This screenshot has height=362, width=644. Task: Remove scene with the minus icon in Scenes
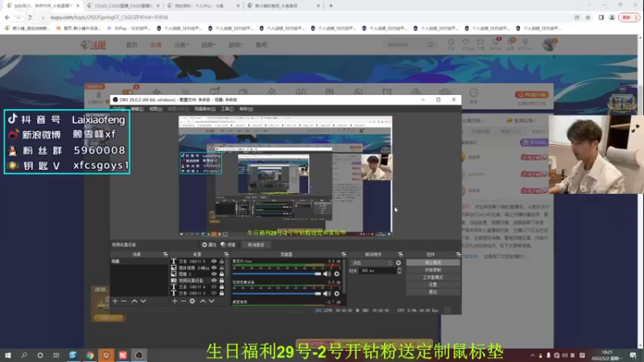coord(124,301)
